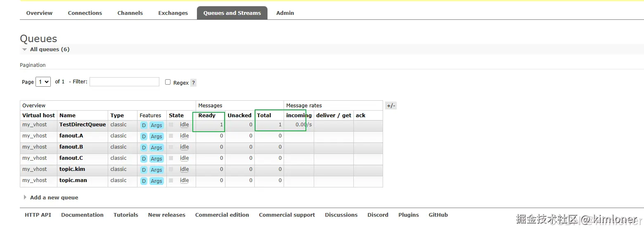Sort queues by the Name column header
Viewport: 644px width, 232px height.
(67, 115)
